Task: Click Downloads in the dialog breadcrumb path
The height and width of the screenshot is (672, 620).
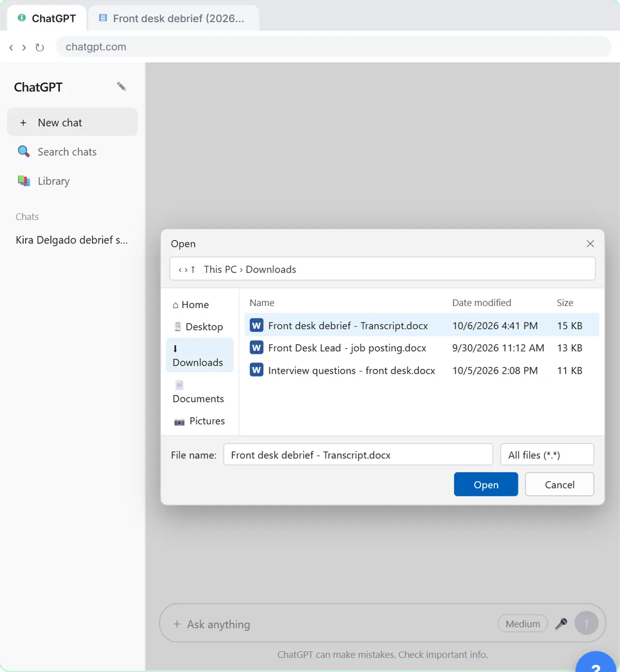Action: pyautogui.click(x=271, y=269)
